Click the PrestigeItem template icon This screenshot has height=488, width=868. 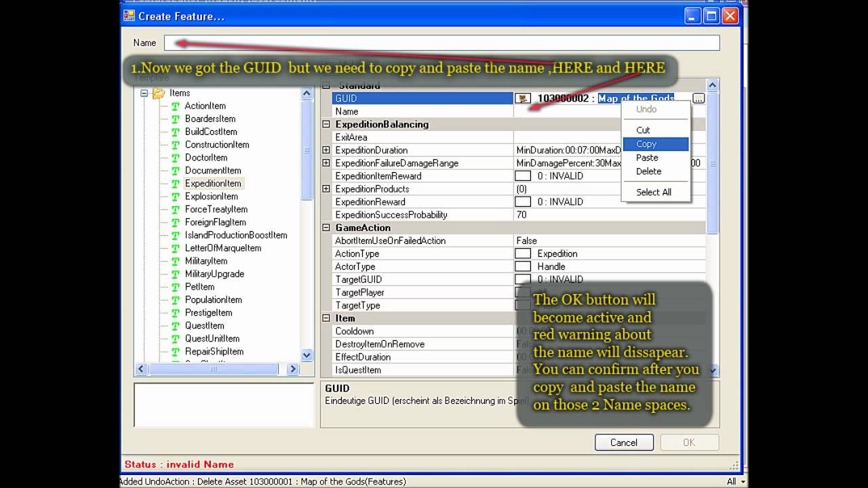(176, 312)
